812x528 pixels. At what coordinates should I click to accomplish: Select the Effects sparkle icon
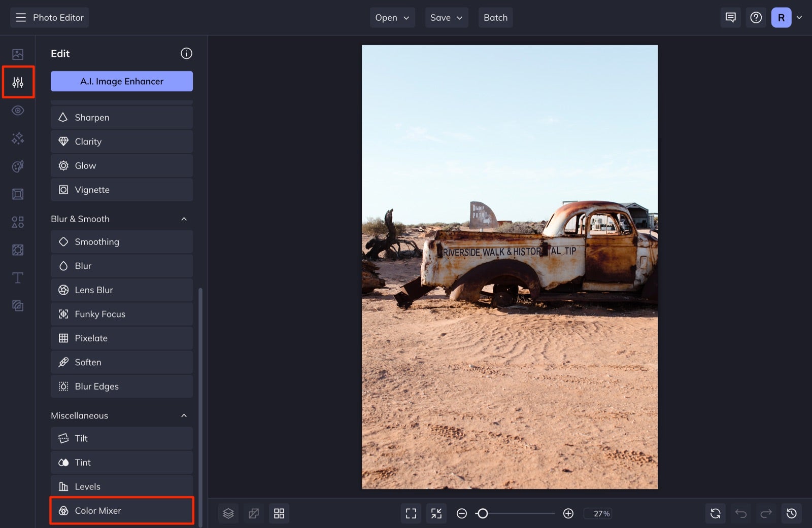pos(18,138)
